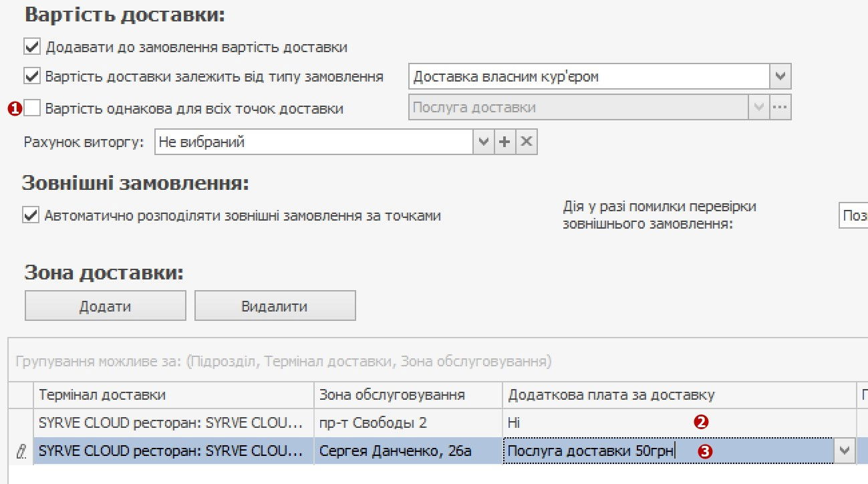This screenshot has width=868, height=484.
Task: Expand the Рахунок виторгу dropdown arrow
Action: [x=483, y=142]
